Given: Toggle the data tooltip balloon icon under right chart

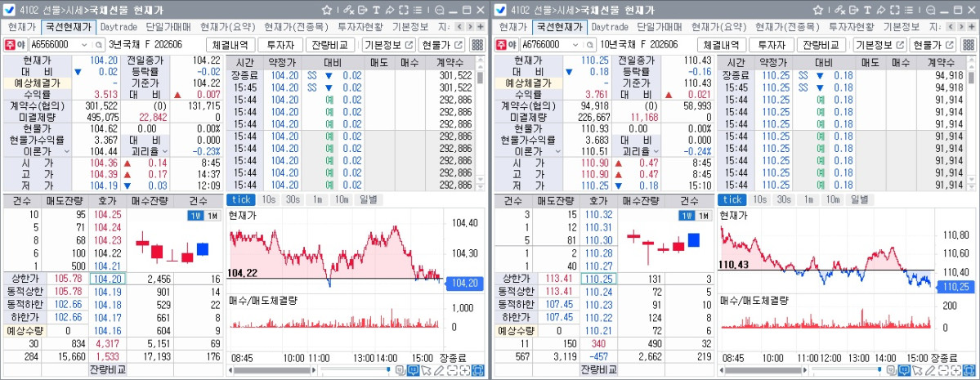Looking at the screenshot, I should tap(904, 370).
